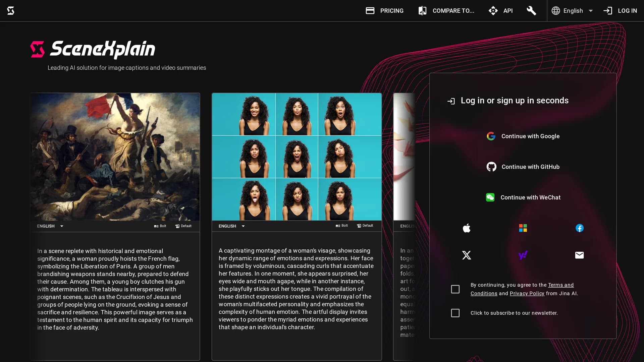Click the LOG IN button in header
This screenshot has width=644, height=362.
pos(620,11)
